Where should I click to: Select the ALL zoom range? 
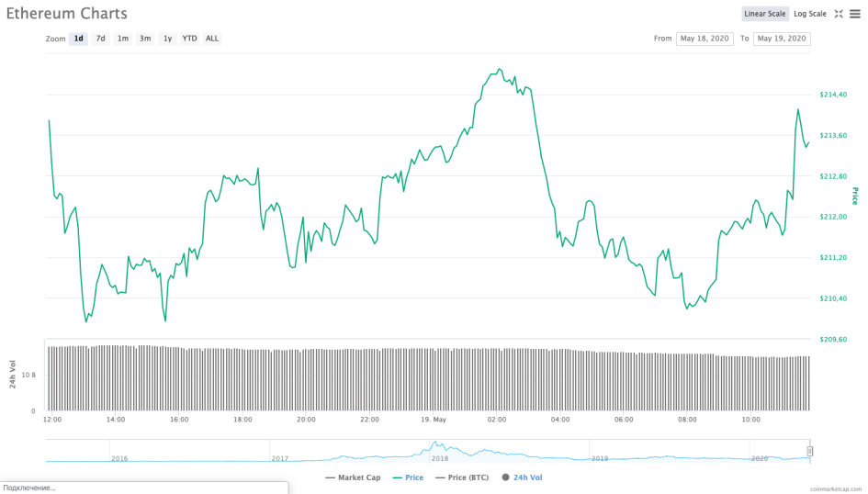pos(212,39)
